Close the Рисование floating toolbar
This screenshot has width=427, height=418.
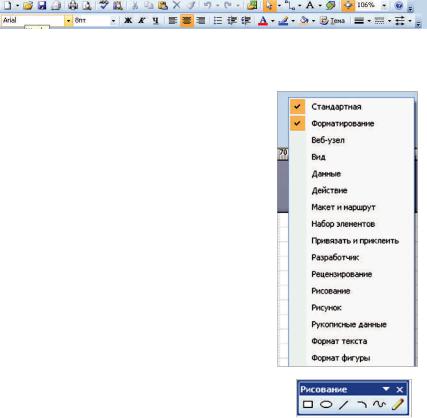coord(400,389)
